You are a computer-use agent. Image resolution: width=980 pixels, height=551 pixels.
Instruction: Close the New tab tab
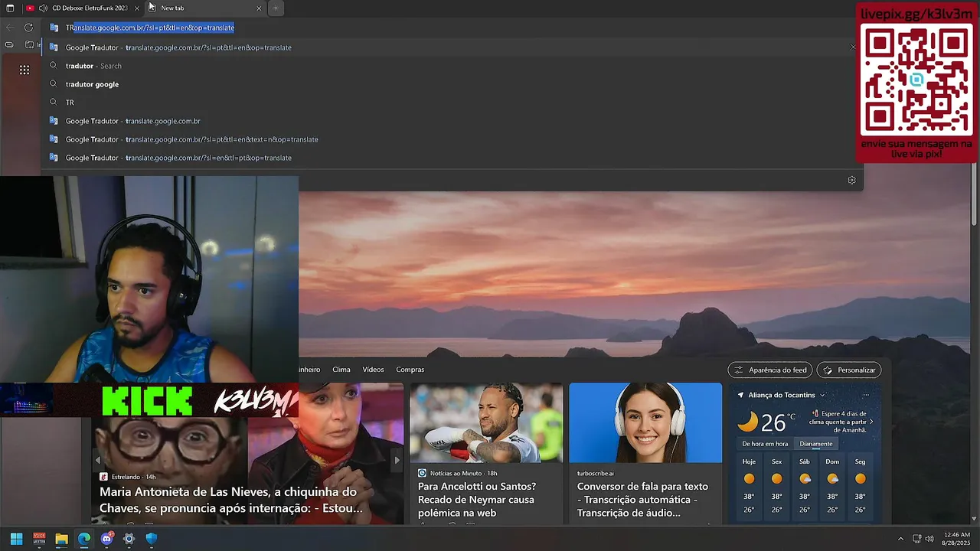(259, 8)
